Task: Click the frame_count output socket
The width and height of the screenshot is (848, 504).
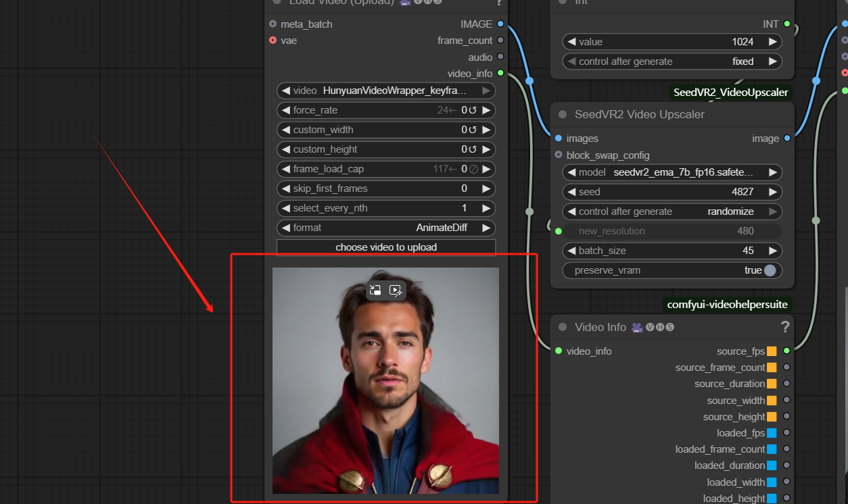Action: (500, 41)
